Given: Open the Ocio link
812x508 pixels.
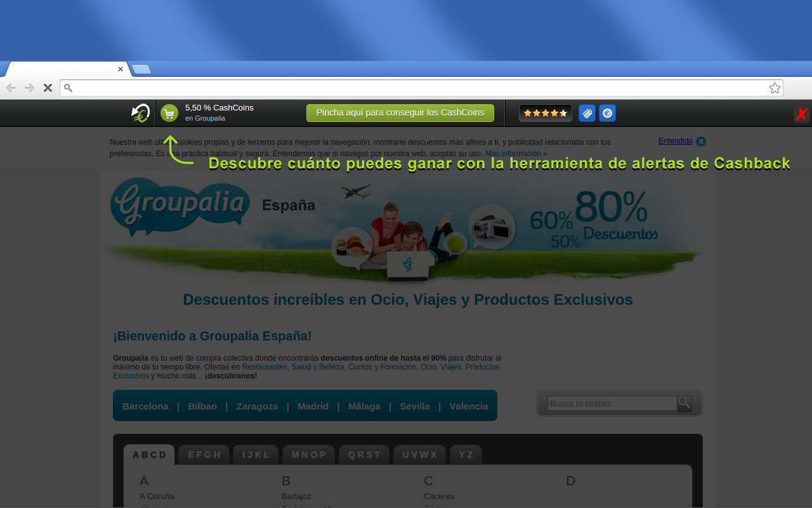Looking at the screenshot, I should click(428, 367).
